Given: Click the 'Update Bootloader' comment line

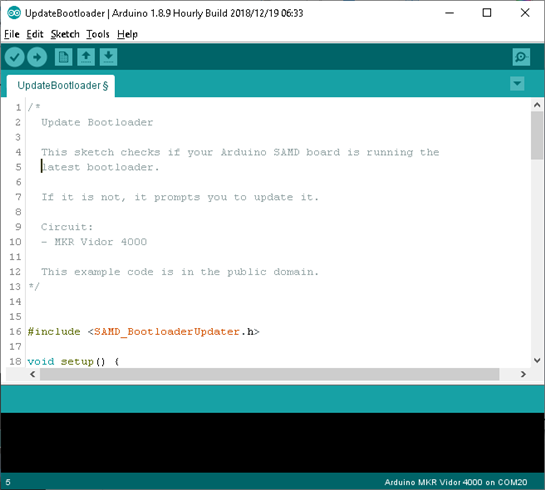Looking at the screenshot, I should tap(97, 123).
